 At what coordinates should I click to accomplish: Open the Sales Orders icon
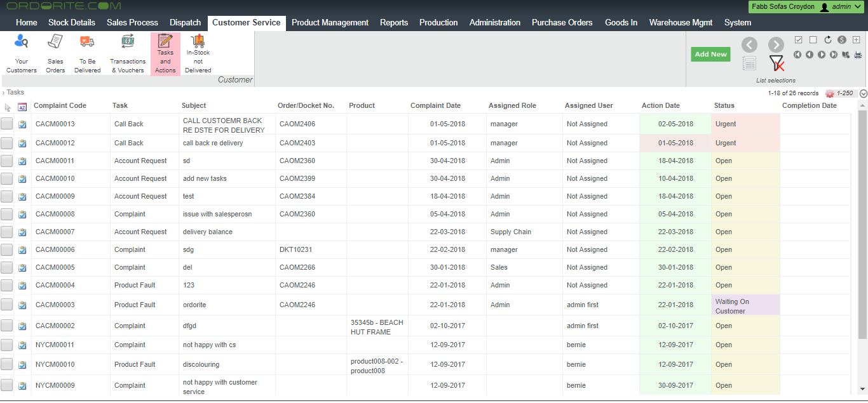(x=55, y=54)
